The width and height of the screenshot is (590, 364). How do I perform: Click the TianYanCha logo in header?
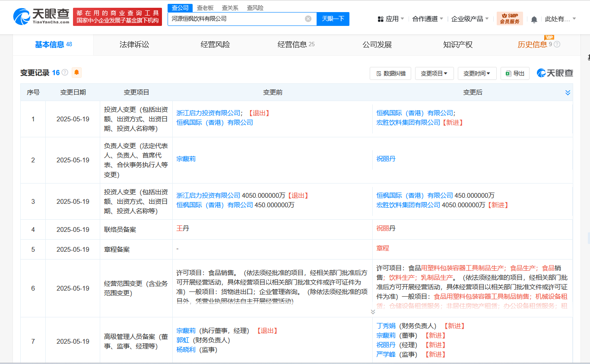[41, 17]
